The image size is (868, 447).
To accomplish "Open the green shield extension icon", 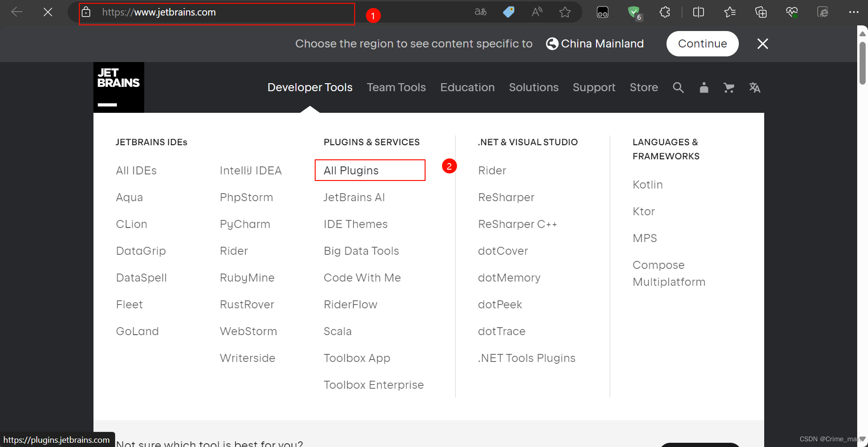I will tap(635, 13).
